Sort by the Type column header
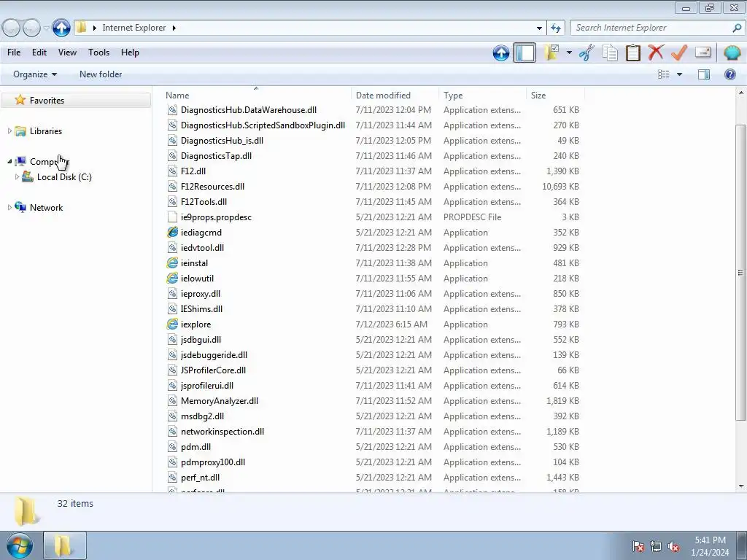Screen dimensions: 747x560 coord(482,96)
